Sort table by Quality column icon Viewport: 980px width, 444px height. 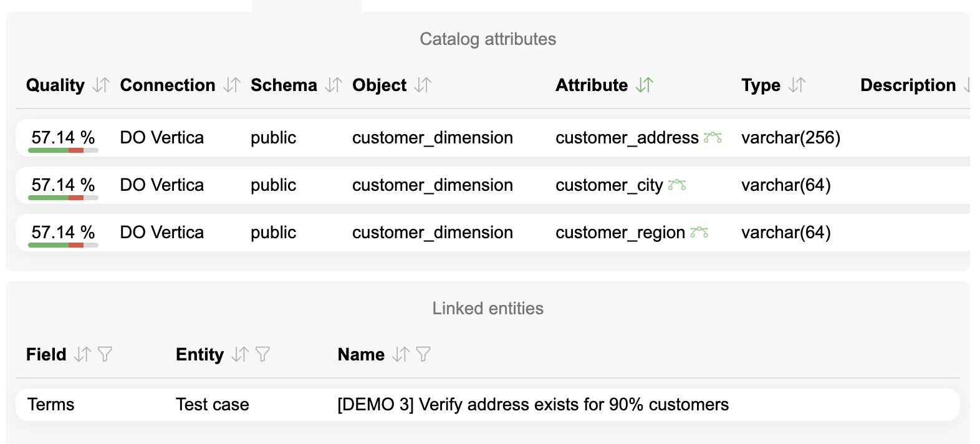click(101, 85)
